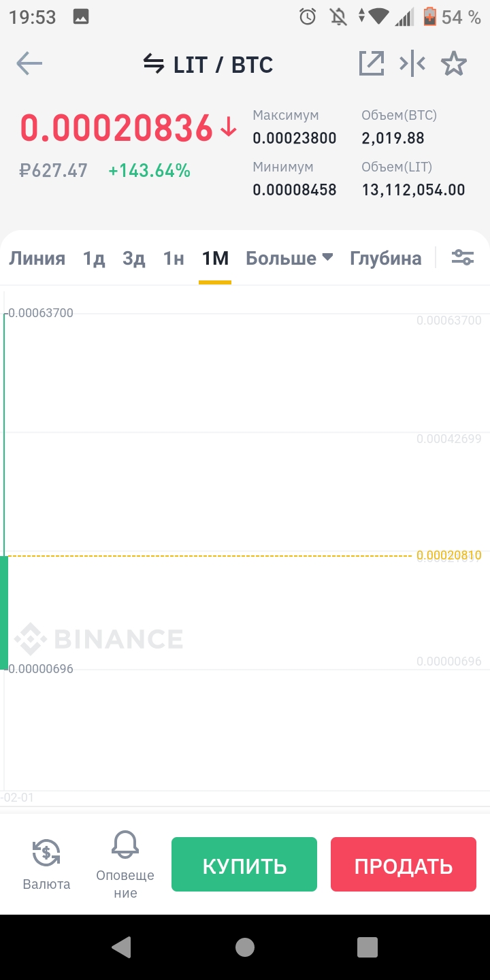Tap the collapse chart view icon

pyautogui.click(x=412, y=65)
